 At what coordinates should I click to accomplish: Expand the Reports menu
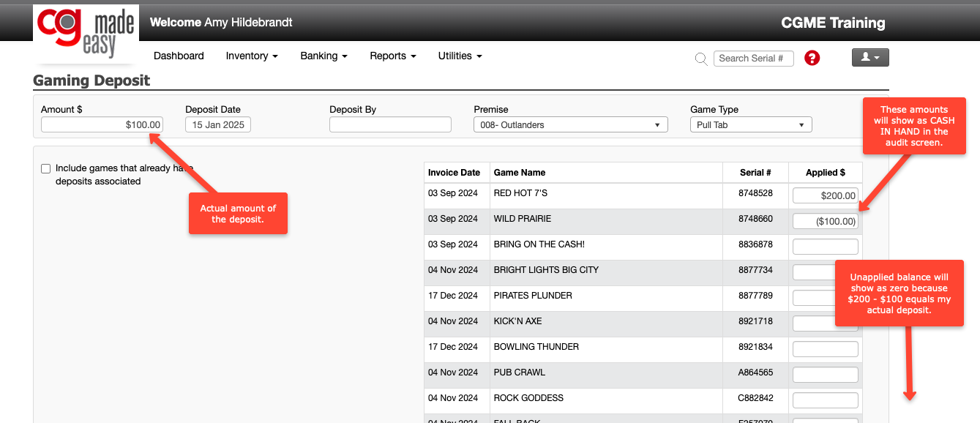[393, 56]
